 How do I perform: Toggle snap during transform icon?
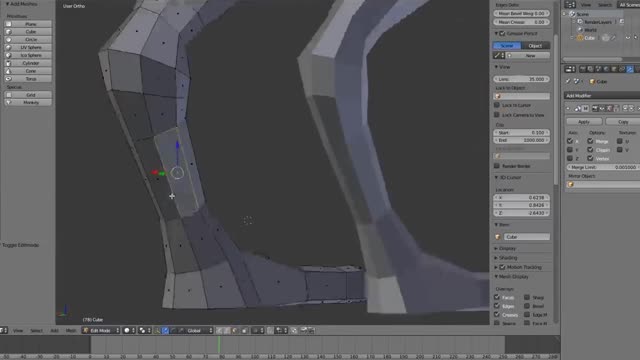click(x=270, y=331)
